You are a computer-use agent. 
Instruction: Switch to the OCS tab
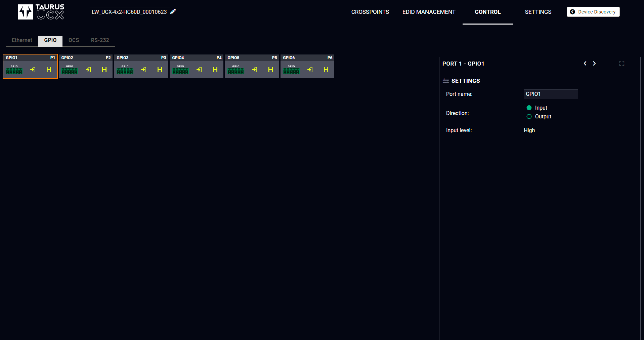(x=74, y=40)
